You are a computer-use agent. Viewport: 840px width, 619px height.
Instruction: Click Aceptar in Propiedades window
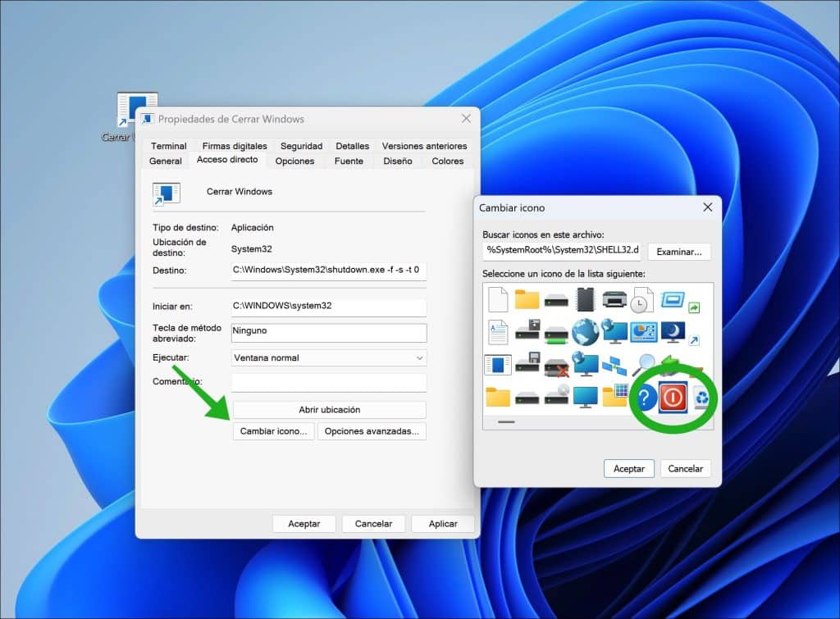[304, 524]
